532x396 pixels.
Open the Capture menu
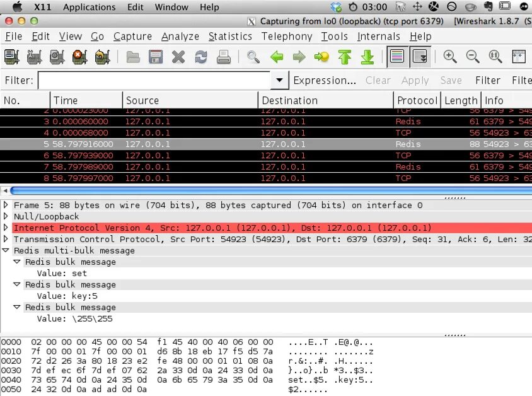(x=132, y=37)
